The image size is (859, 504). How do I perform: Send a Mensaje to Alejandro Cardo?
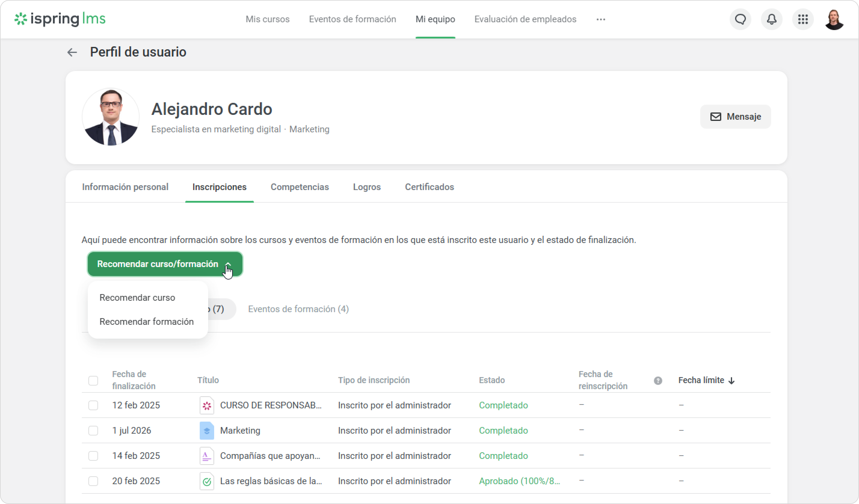(735, 117)
